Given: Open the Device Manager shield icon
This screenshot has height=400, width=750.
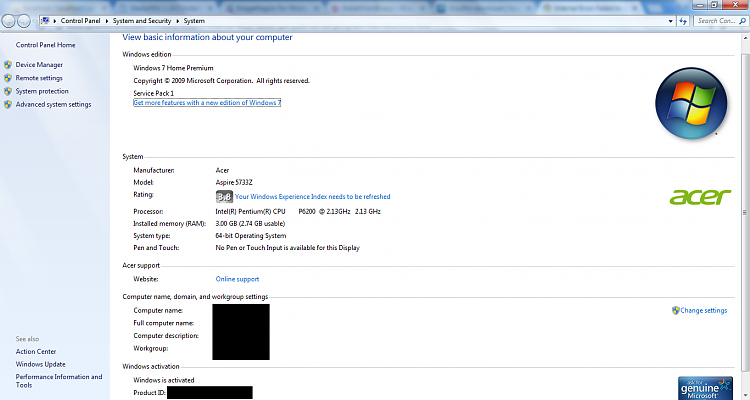Looking at the screenshot, I should coord(8,65).
